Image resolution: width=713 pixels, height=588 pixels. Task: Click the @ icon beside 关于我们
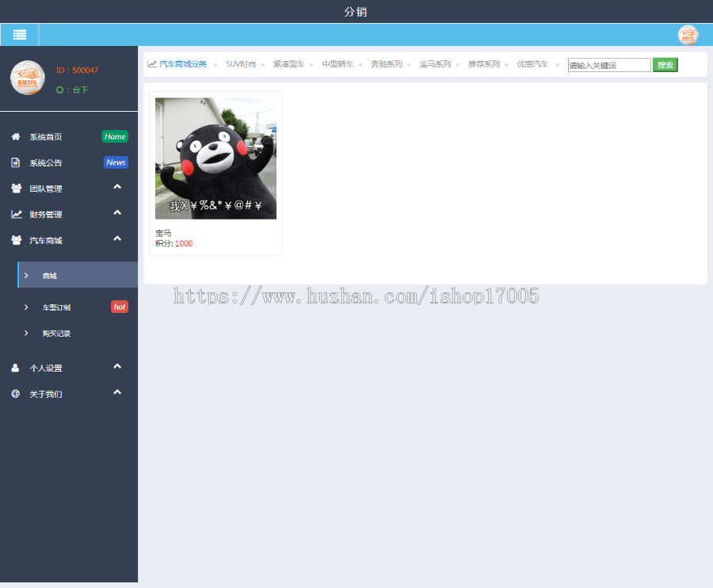[x=16, y=394]
